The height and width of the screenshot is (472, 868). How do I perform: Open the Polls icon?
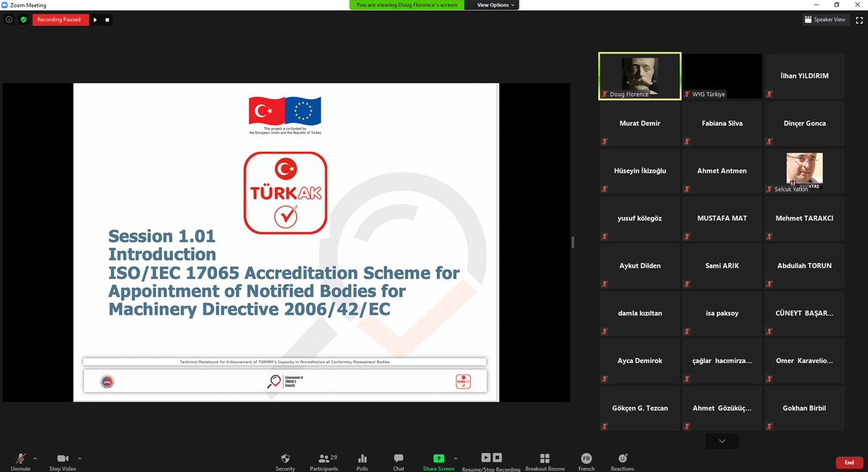[x=362, y=458]
